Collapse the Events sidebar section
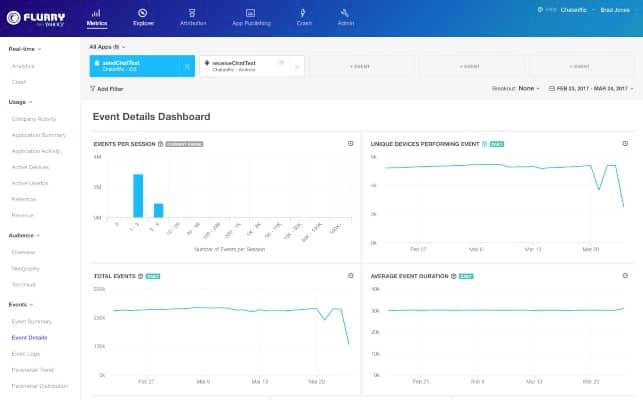 [x=21, y=304]
